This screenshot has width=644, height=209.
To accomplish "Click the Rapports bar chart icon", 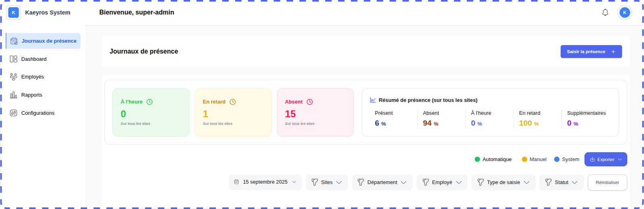I will point(14,95).
